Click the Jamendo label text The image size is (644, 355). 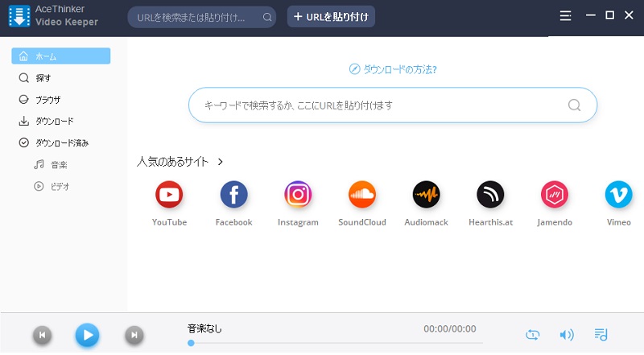click(555, 222)
